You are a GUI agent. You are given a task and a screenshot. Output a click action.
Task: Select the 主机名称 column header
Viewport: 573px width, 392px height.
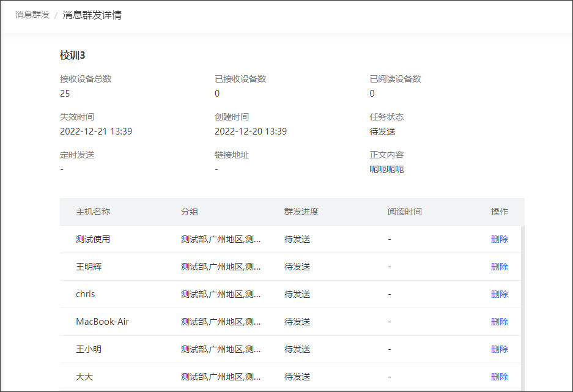click(93, 212)
